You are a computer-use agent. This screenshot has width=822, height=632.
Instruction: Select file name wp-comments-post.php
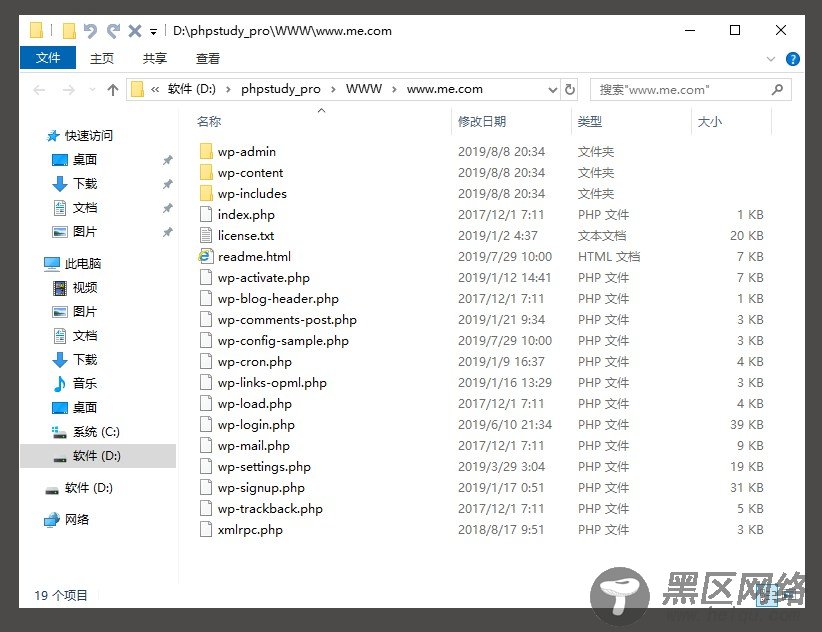pos(287,320)
